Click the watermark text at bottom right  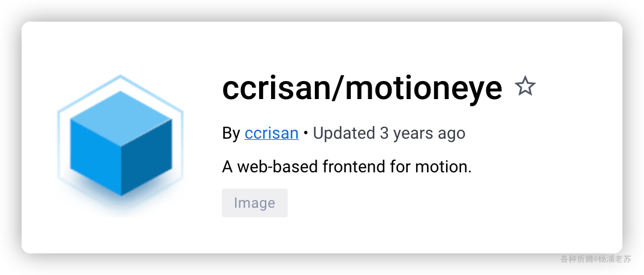coord(595,259)
